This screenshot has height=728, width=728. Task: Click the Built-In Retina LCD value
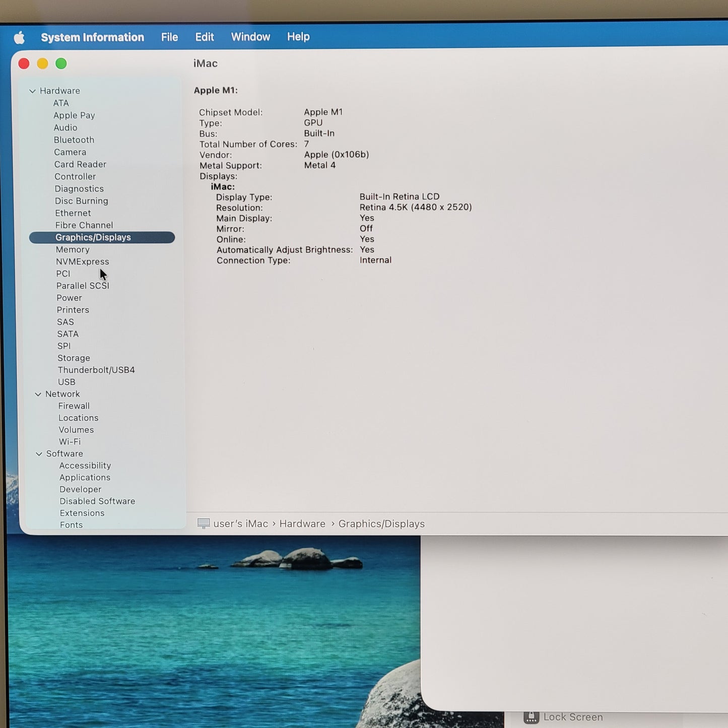(400, 196)
